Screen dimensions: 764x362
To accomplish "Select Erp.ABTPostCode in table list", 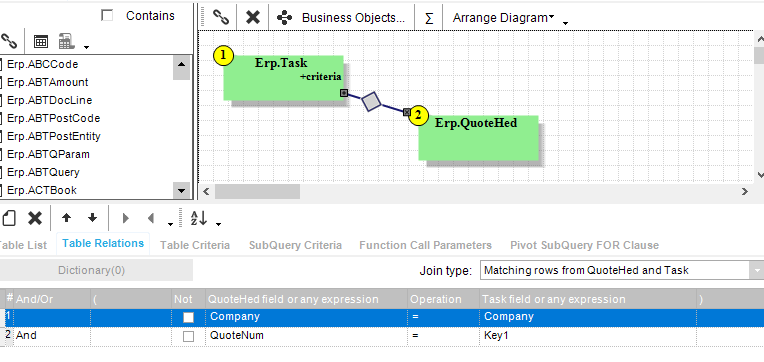I will [x=54, y=118].
